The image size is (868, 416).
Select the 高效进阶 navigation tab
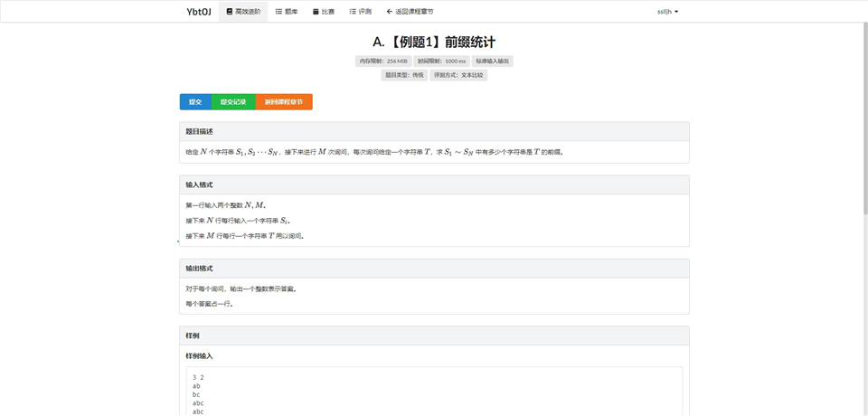pyautogui.click(x=243, y=12)
